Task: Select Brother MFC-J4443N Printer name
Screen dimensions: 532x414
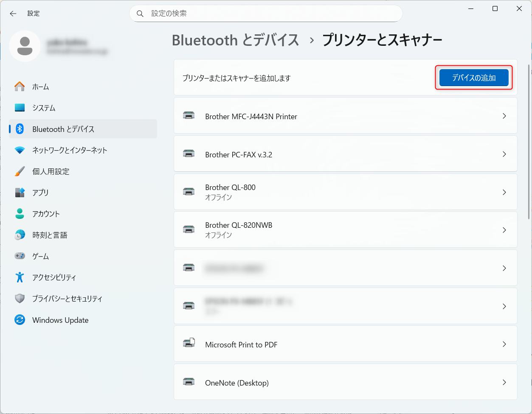Action: tap(251, 116)
